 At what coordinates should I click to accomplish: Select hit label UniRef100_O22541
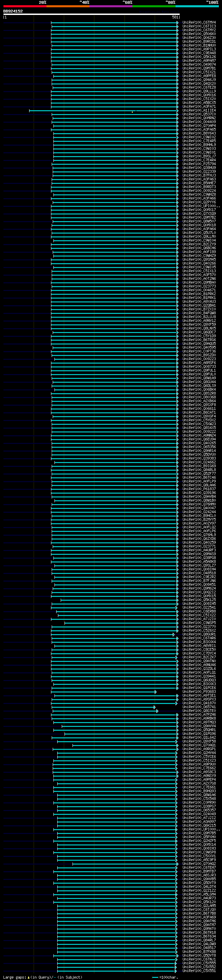tap(199, 608)
